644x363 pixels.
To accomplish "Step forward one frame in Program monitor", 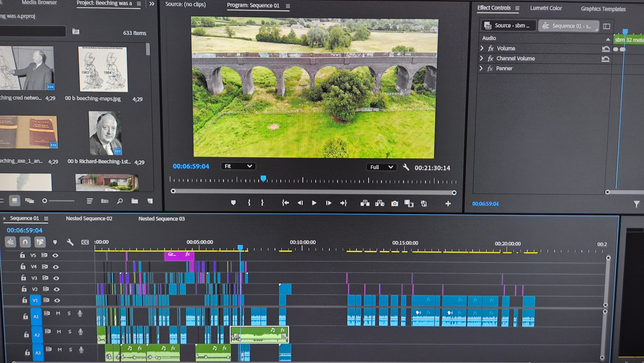I will [328, 203].
